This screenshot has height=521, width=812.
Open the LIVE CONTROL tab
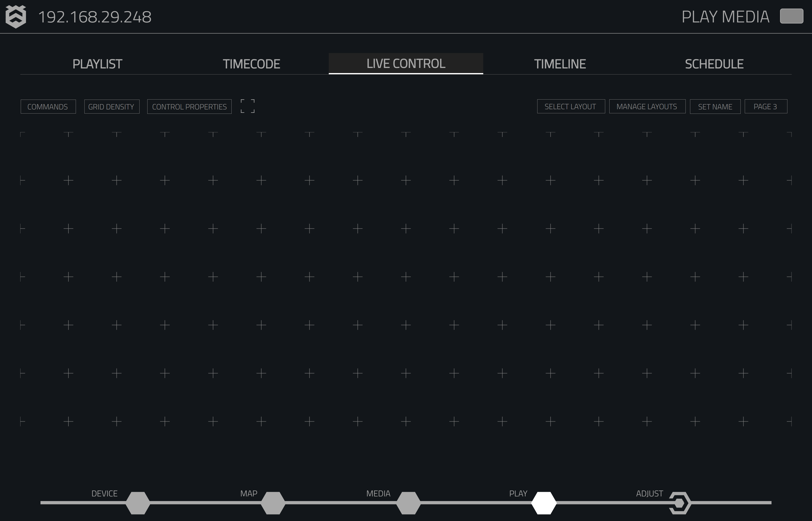point(406,64)
